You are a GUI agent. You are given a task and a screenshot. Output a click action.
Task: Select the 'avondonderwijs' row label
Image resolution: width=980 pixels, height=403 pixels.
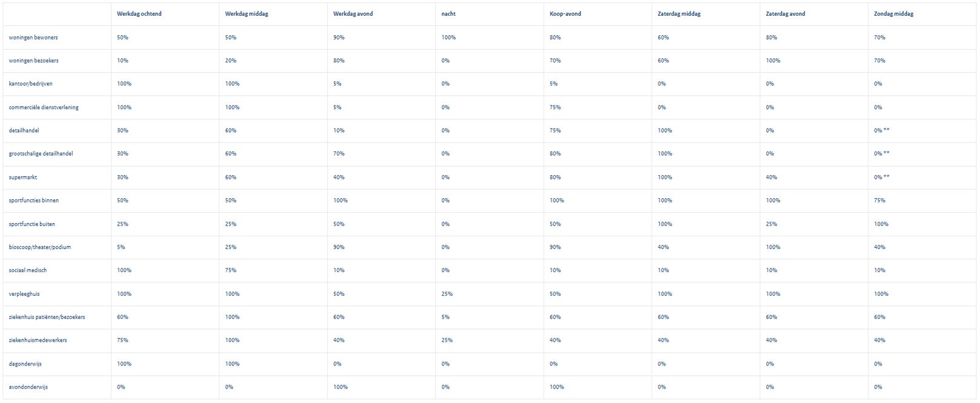(28, 387)
